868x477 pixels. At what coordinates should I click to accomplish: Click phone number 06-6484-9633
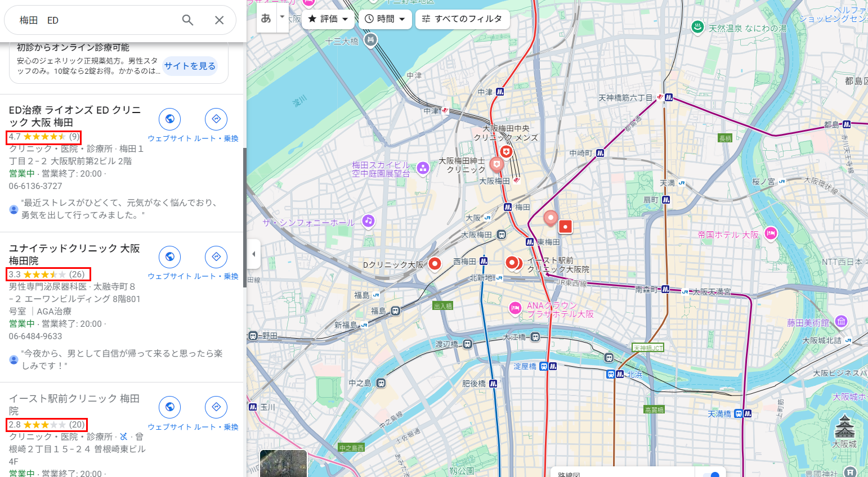(35, 336)
